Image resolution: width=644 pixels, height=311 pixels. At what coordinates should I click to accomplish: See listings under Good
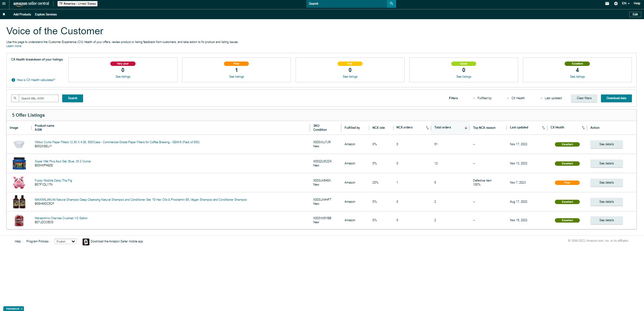tap(464, 77)
